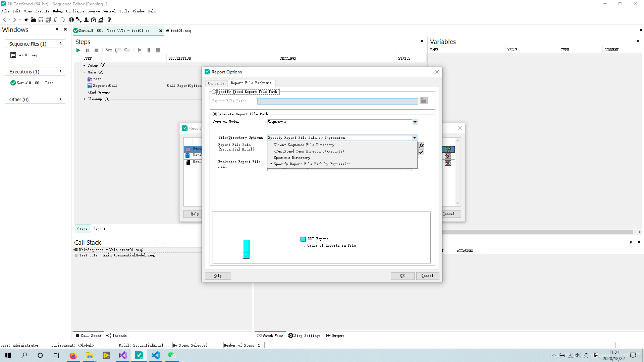Image resolution: width=644 pixels, height=362 pixels.
Task: Click the disabled Report File Path field
Action: pos(338,101)
